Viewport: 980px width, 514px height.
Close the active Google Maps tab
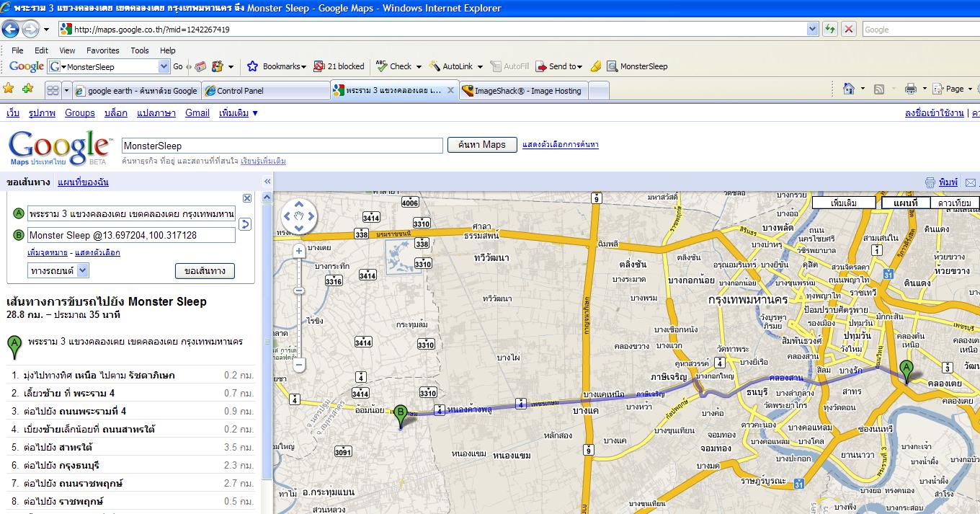point(450,91)
